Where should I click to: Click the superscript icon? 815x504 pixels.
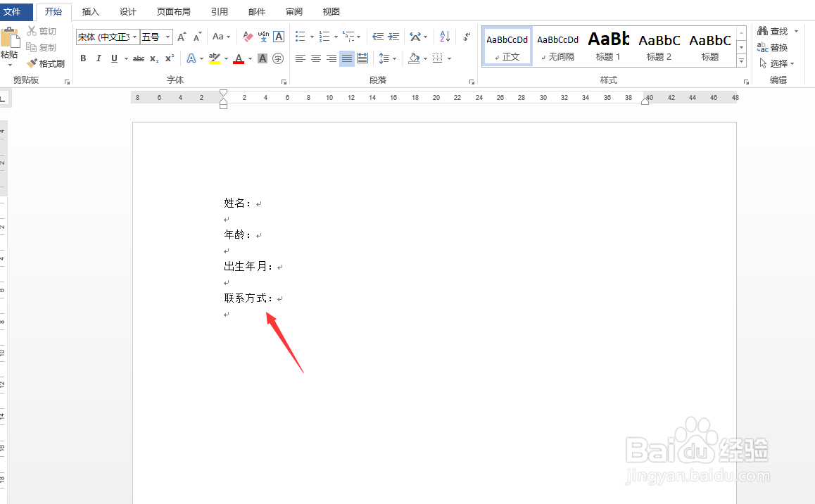168,58
